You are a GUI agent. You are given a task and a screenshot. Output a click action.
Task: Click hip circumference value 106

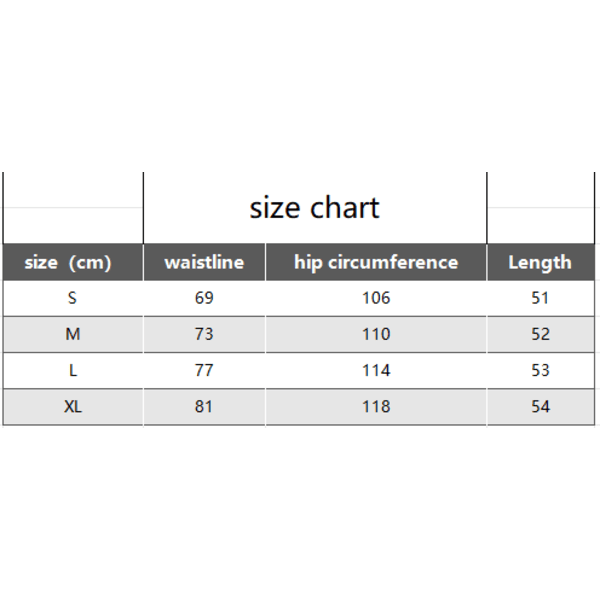coord(376,298)
